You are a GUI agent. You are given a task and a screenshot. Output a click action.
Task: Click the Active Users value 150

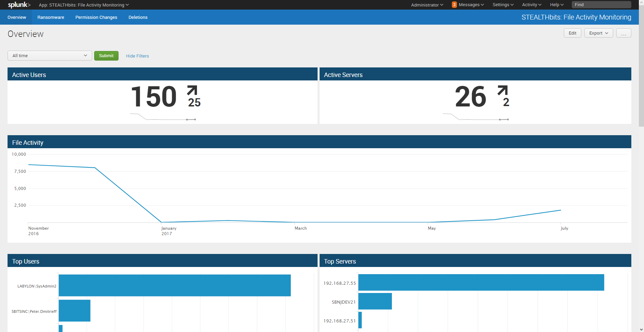click(153, 97)
